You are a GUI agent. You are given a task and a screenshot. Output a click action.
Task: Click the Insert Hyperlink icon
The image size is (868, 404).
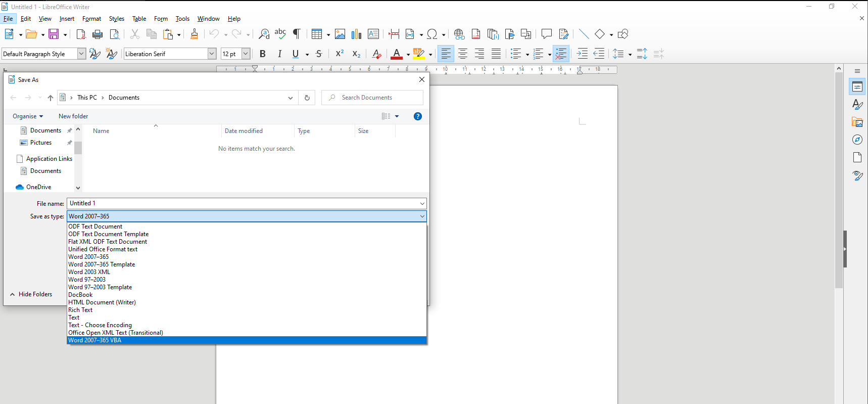pos(459,34)
